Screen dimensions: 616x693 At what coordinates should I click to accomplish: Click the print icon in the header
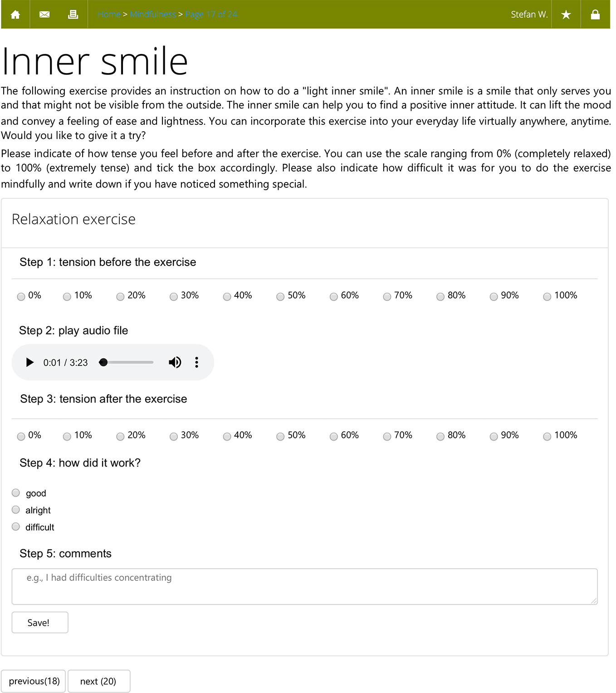73,15
